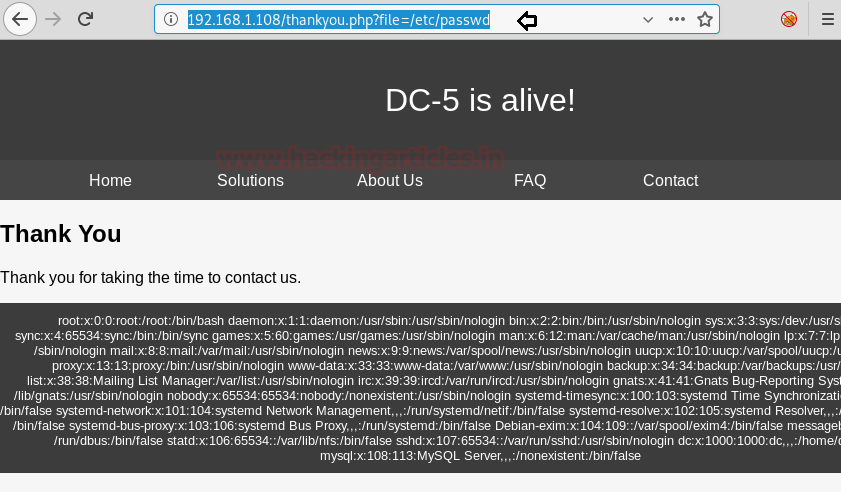The height and width of the screenshot is (492, 841).
Task: Visit the FAQ page
Action: [x=530, y=180]
